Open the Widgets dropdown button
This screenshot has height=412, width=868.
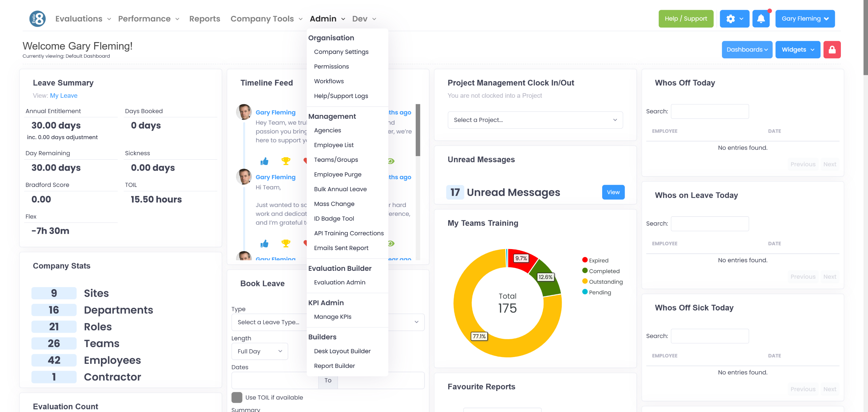point(797,50)
